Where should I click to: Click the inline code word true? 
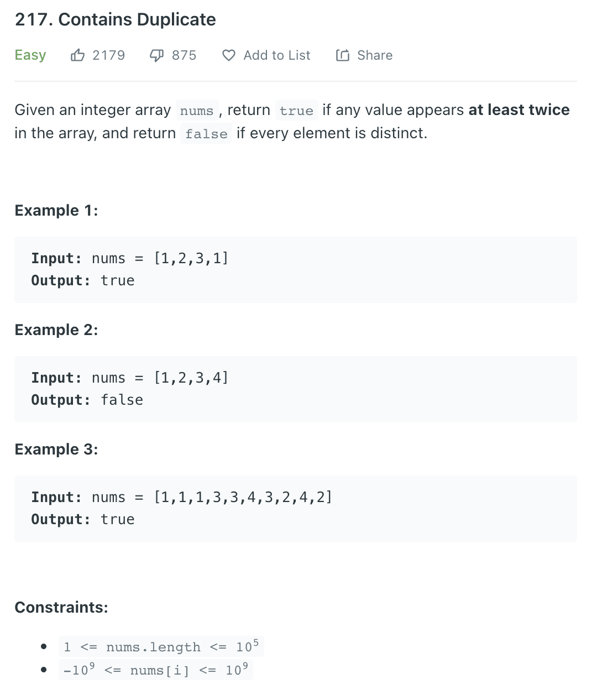coord(296,111)
